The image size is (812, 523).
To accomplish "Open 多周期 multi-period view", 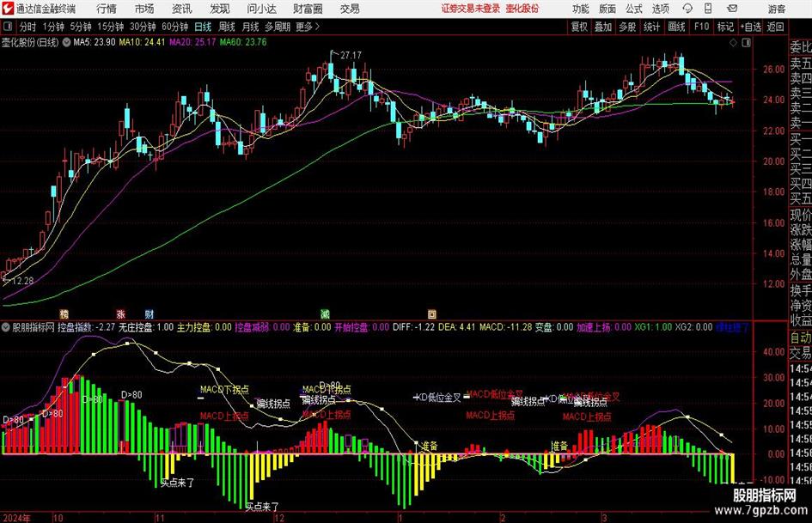I will pyautogui.click(x=278, y=27).
